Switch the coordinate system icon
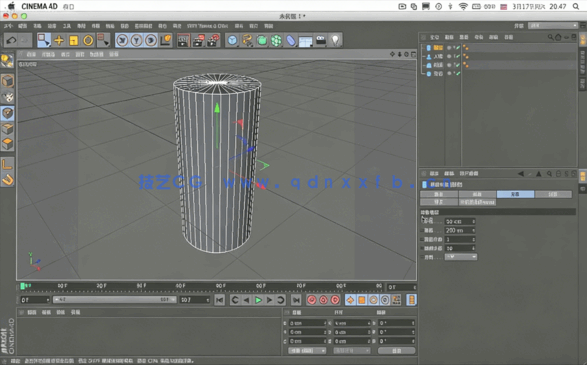This screenshot has width=587, height=365. tap(165, 40)
